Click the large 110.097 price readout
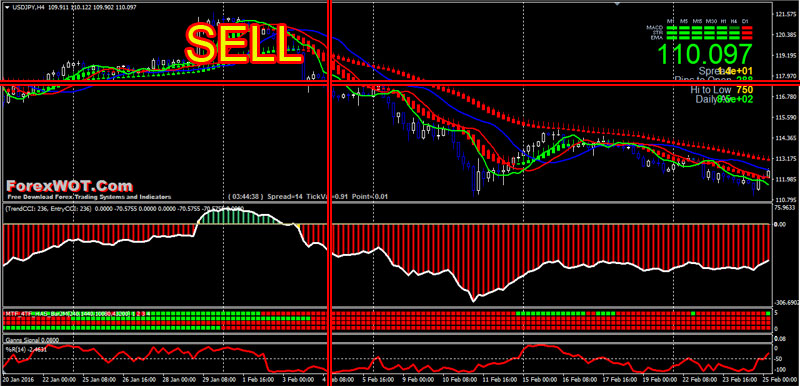Viewport: 800px width, 386px height. pyautogui.click(x=705, y=54)
